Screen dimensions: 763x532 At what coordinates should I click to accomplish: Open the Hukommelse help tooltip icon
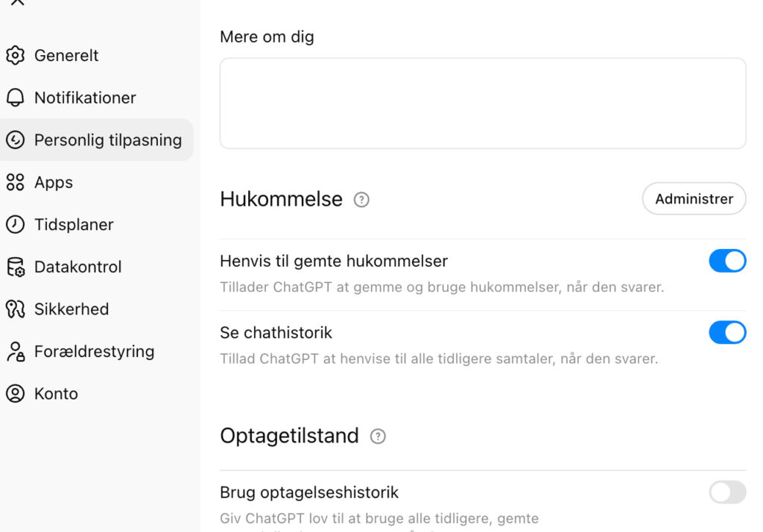(361, 200)
